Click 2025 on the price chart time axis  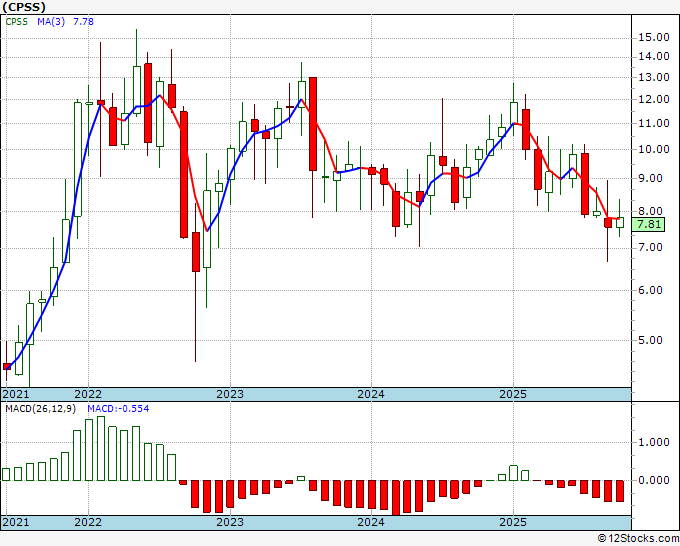pyautogui.click(x=513, y=394)
